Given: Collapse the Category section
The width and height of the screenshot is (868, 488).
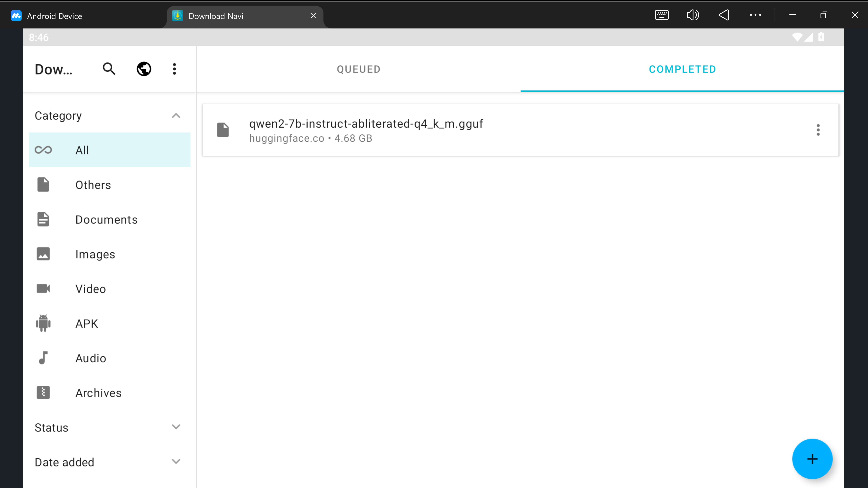Looking at the screenshot, I should (176, 116).
